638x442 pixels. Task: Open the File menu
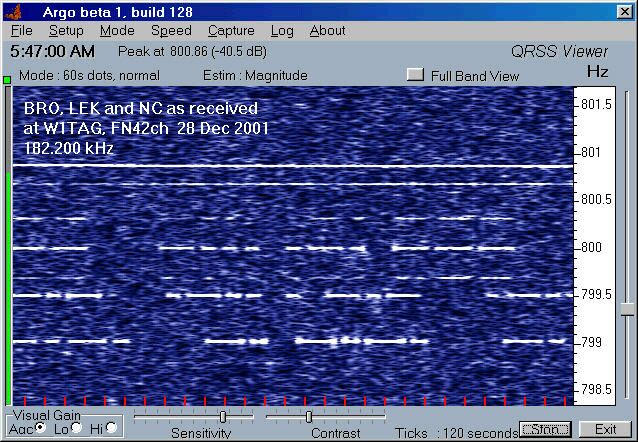coord(21,31)
